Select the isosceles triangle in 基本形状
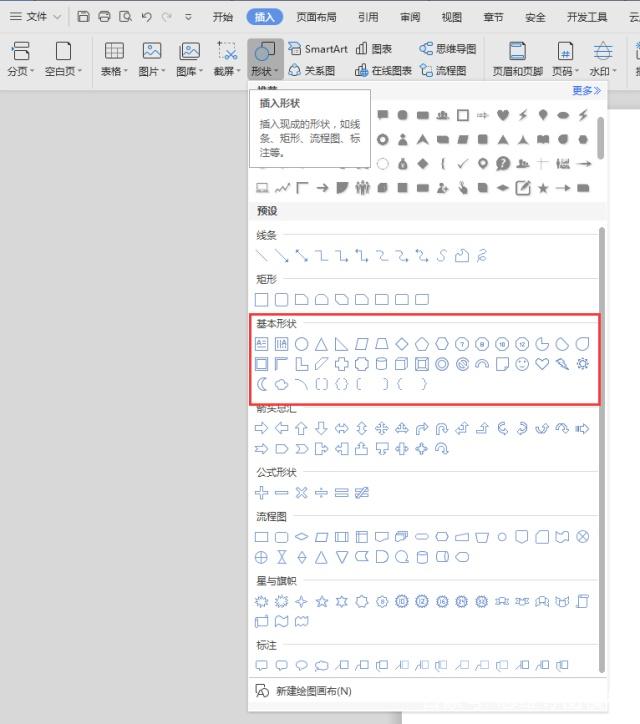 click(321, 344)
